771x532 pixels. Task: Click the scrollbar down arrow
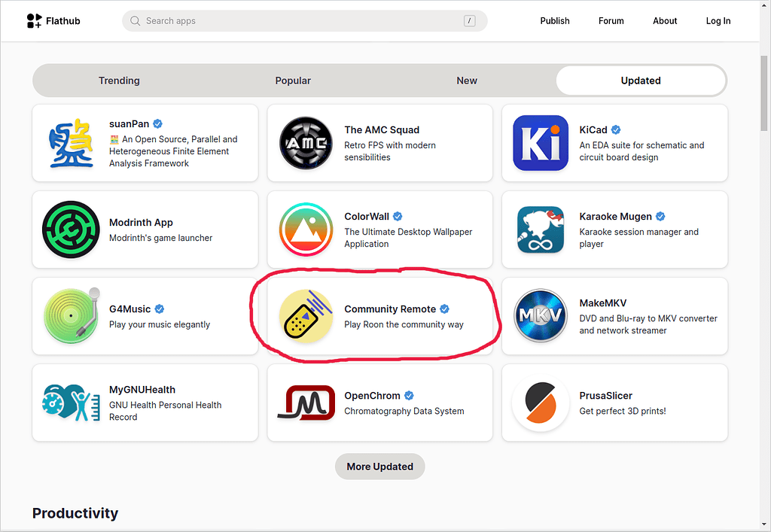click(x=764, y=524)
